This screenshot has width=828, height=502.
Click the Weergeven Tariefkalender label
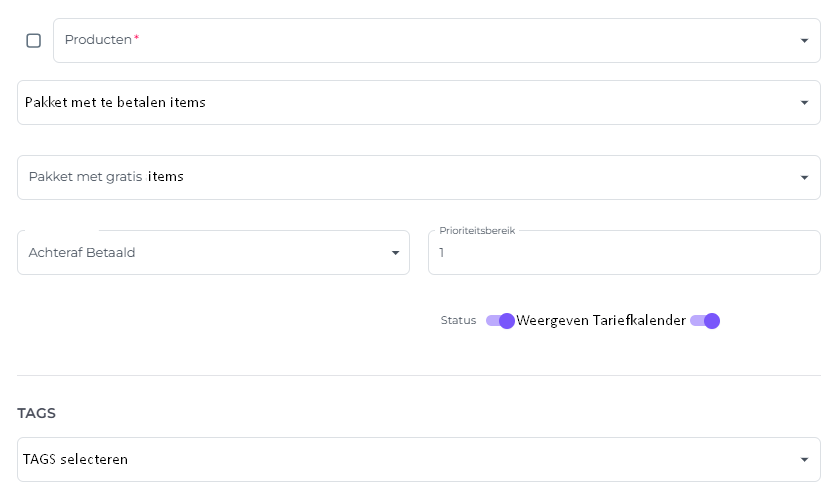click(601, 321)
